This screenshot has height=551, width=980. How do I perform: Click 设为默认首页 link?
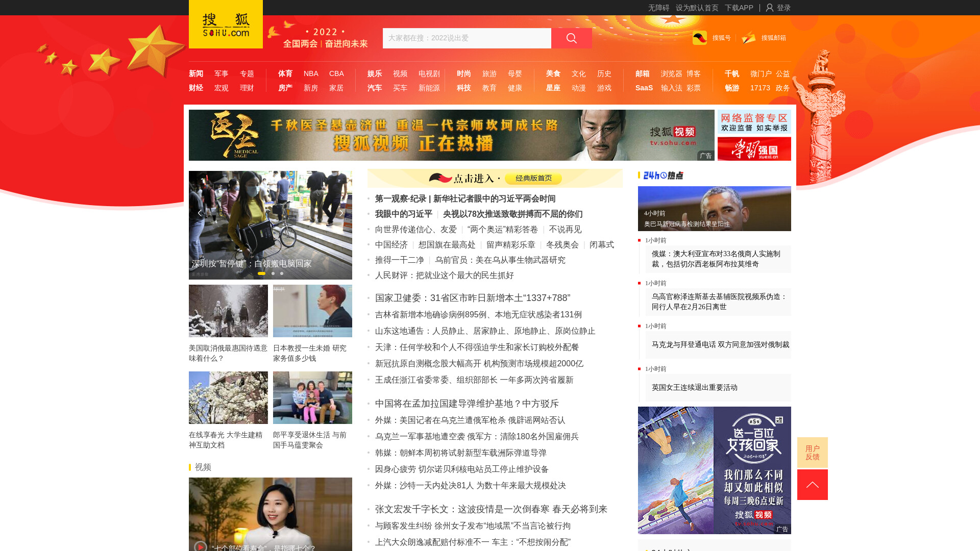coord(697,8)
